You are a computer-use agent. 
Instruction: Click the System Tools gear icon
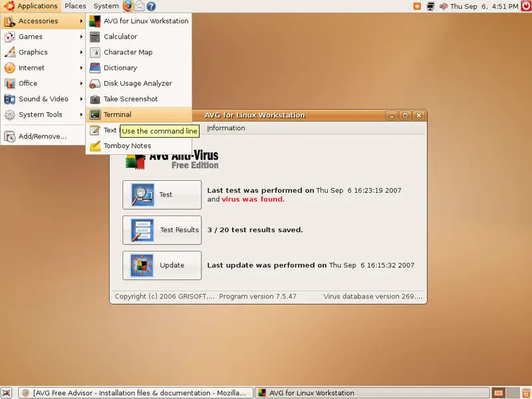[10, 114]
